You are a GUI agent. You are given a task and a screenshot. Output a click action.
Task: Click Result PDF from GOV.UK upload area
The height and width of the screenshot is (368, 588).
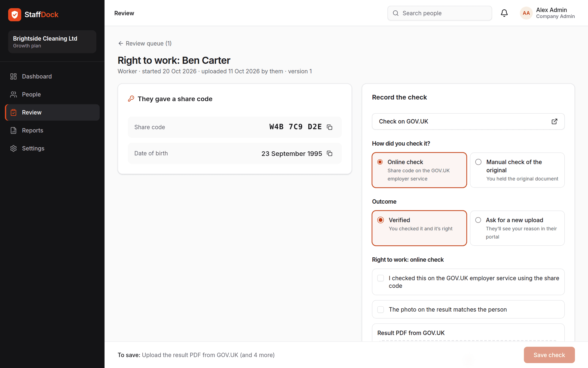(x=468, y=333)
